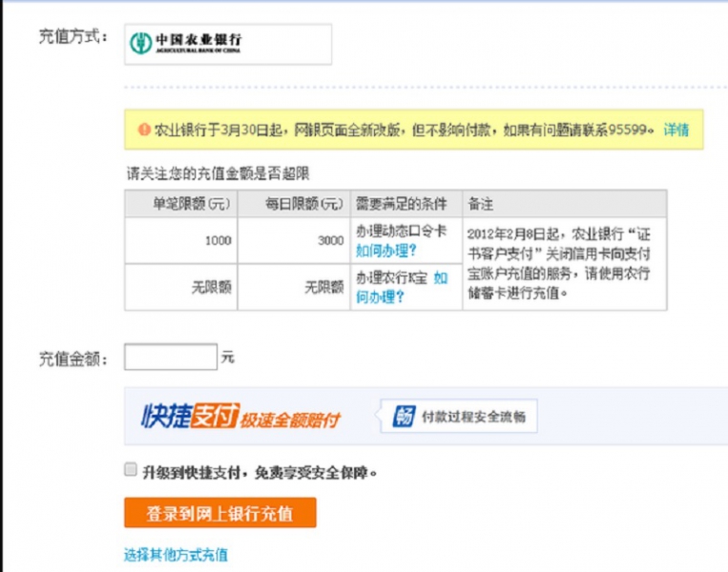Click the 极速全额赔付 slogan text
Image resolution: width=728 pixels, height=572 pixels.
(x=291, y=419)
